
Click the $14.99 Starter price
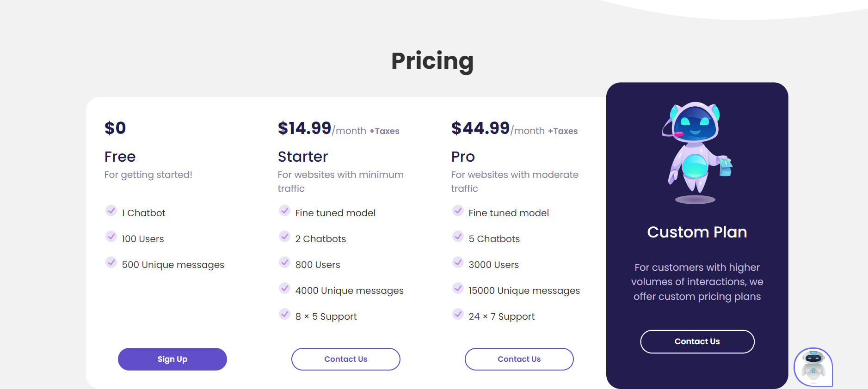(304, 128)
